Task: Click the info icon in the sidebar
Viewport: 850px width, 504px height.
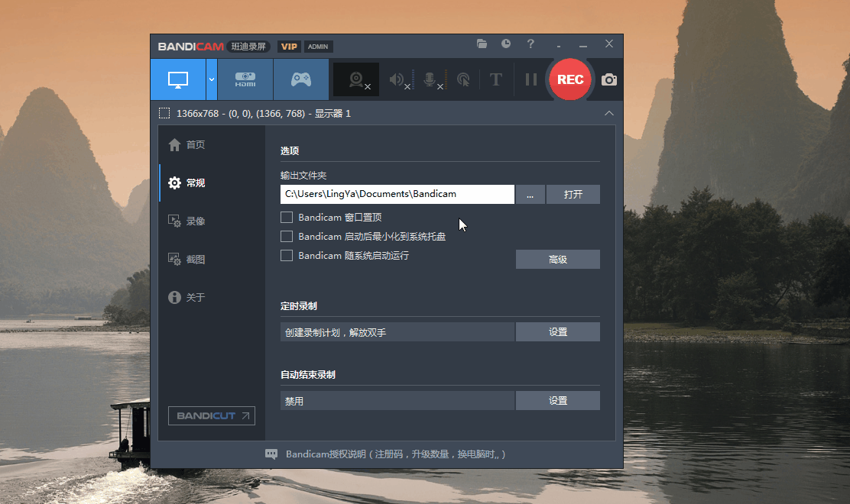Action: [174, 297]
